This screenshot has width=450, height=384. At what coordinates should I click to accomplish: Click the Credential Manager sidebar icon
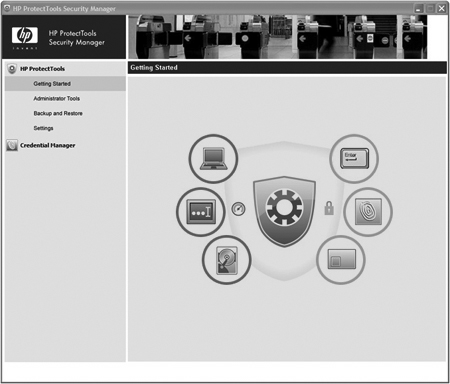[12, 145]
